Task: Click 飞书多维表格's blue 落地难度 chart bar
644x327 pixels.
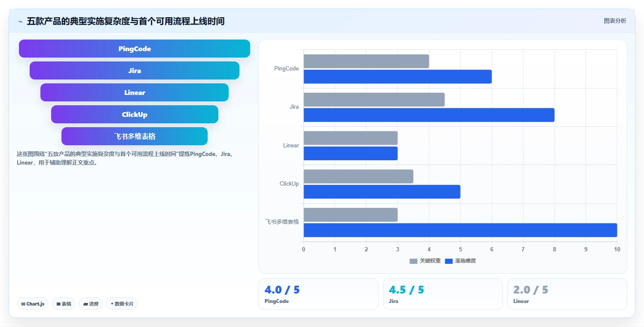Action: [x=460, y=230]
